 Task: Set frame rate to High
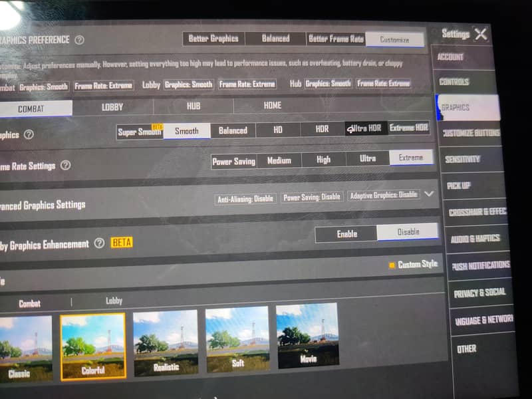point(324,160)
